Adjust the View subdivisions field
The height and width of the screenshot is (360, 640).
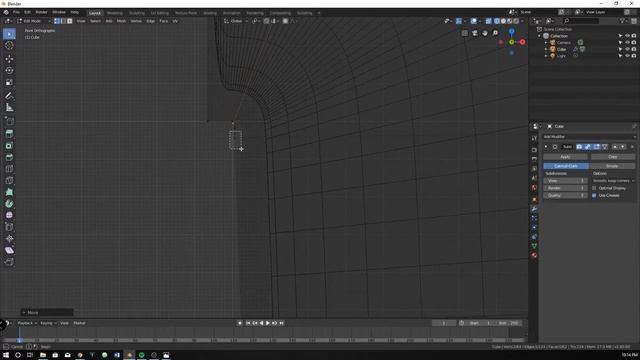566,181
